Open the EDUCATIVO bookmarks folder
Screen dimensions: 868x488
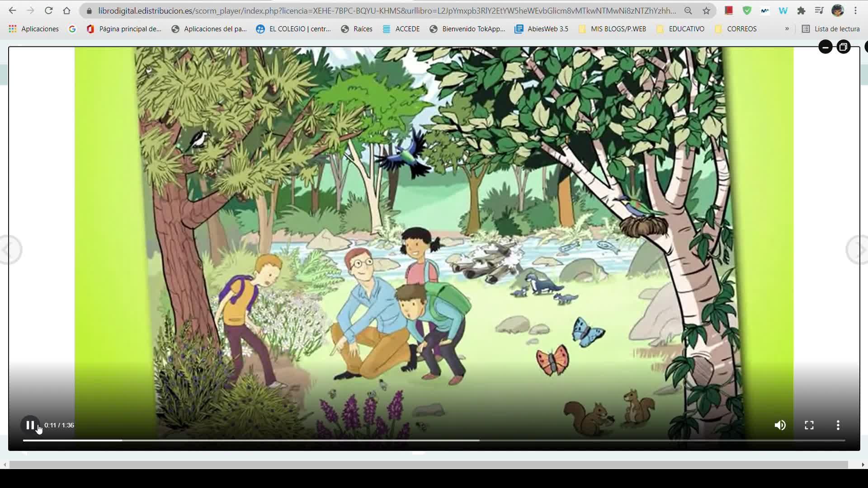pos(680,29)
